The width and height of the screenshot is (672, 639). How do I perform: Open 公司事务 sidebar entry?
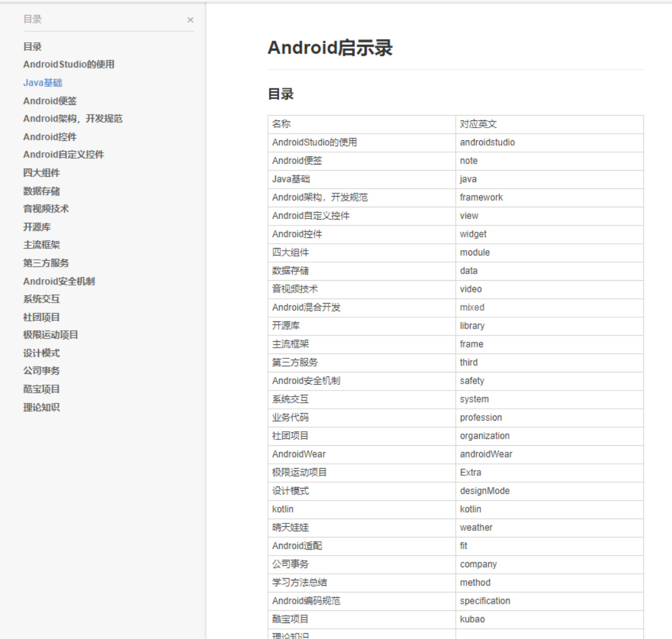coord(42,370)
